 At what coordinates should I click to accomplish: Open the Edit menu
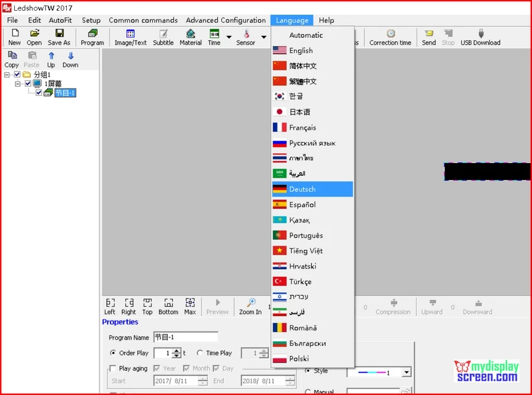point(35,20)
